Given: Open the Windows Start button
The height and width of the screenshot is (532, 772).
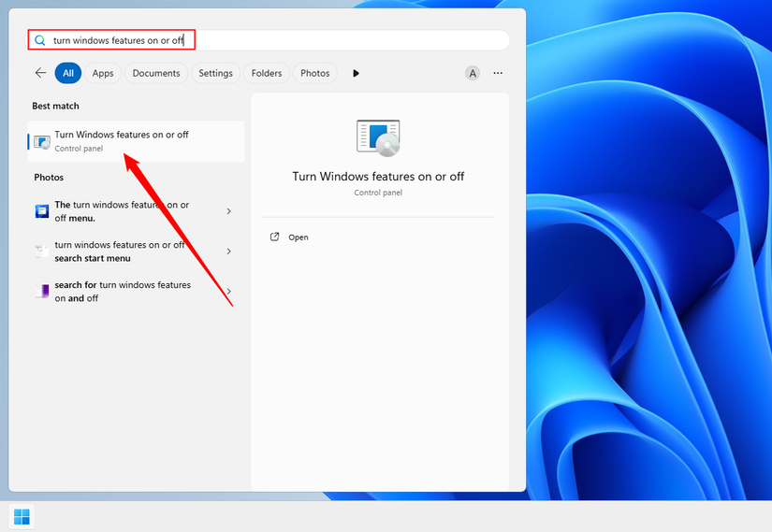Looking at the screenshot, I should (x=22, y=517).
